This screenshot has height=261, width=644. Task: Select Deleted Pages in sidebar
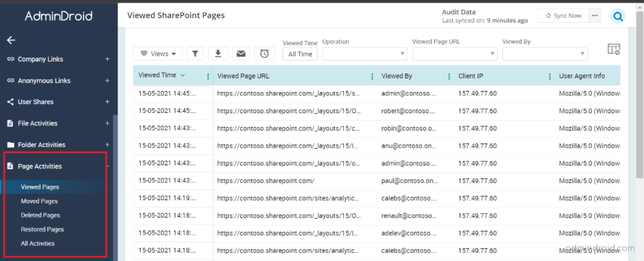click(x=40, y=215)
